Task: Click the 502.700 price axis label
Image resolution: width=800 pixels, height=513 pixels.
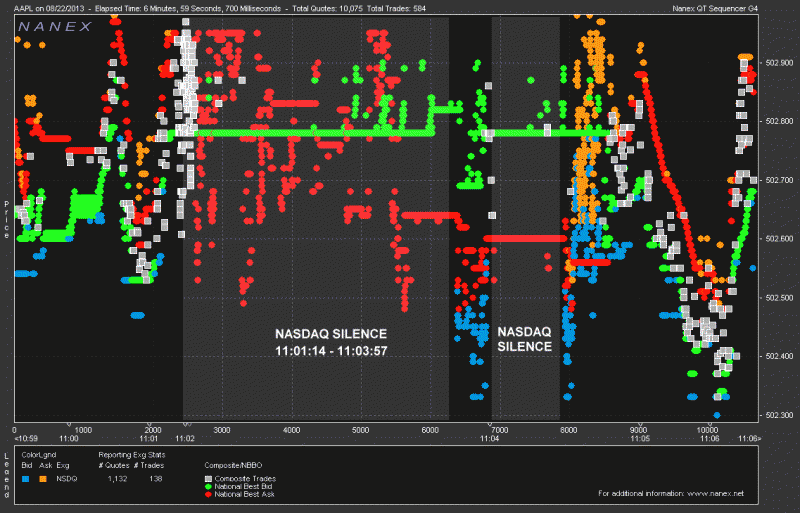Action: pyautogui.click(x=779, y=180)
